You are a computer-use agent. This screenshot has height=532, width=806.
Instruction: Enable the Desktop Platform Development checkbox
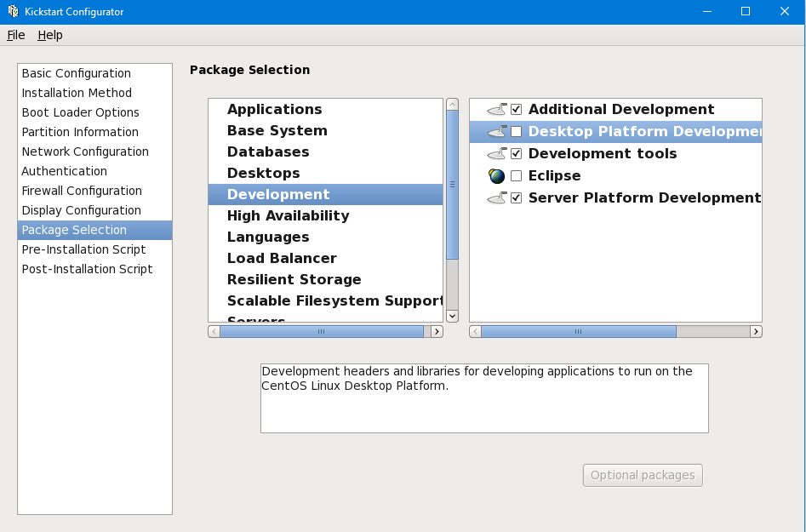516,131
